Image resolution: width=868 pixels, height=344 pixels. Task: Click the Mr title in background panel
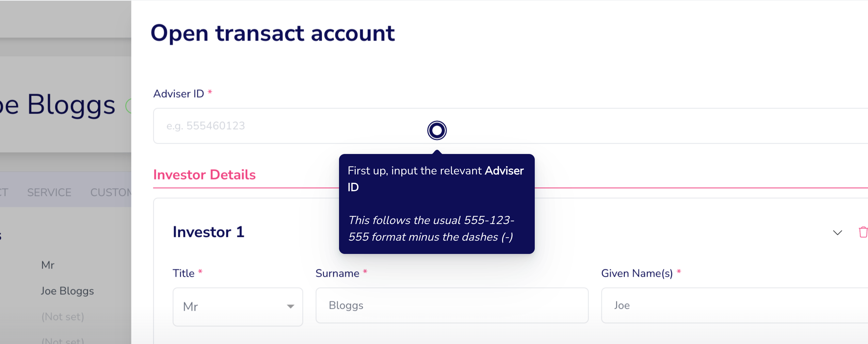(48, 265)
